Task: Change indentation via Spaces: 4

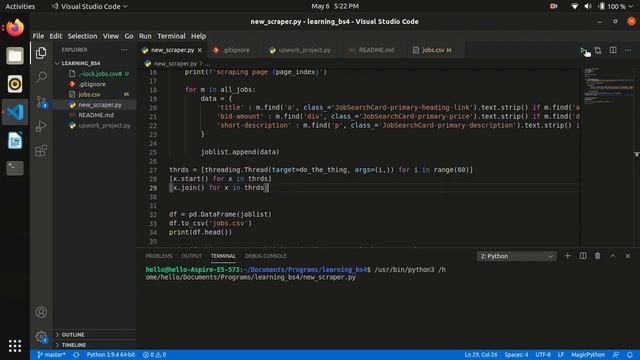Action: coord(516,355)
